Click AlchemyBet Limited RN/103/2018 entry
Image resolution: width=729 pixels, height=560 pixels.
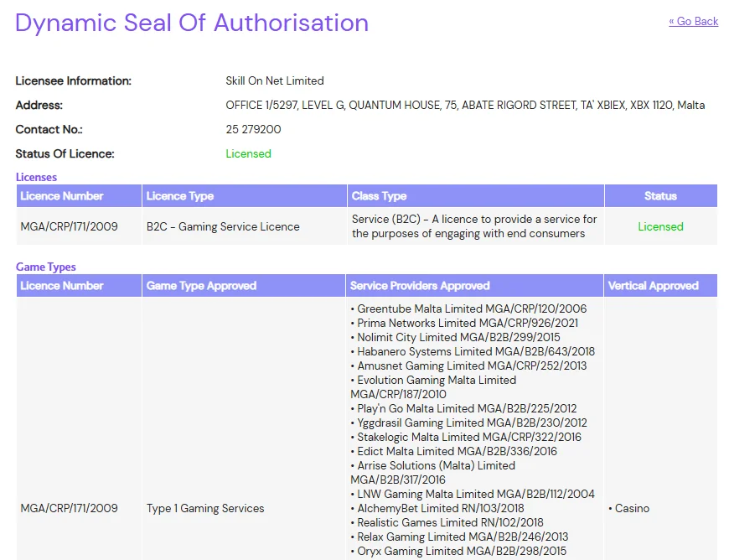pyautogui.click(x=437, y=508)
